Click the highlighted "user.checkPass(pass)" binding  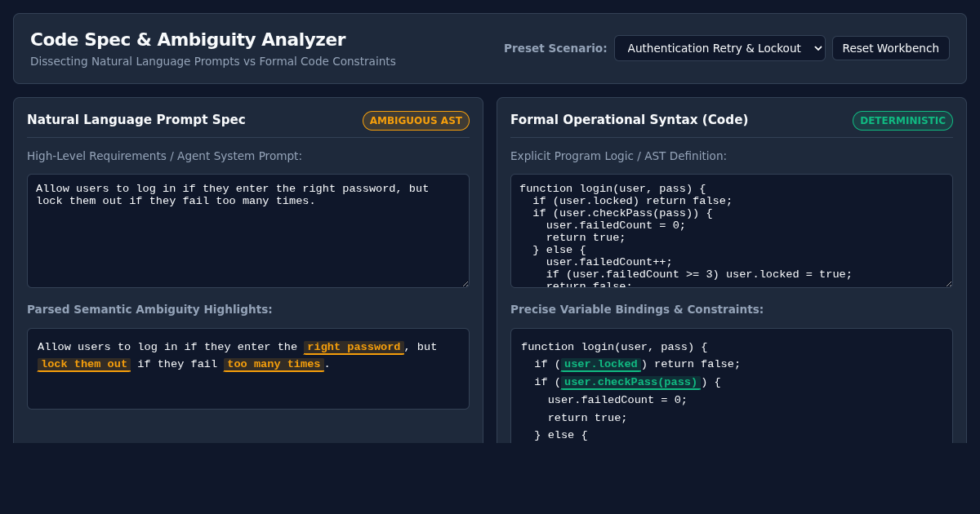pos(630,383)
